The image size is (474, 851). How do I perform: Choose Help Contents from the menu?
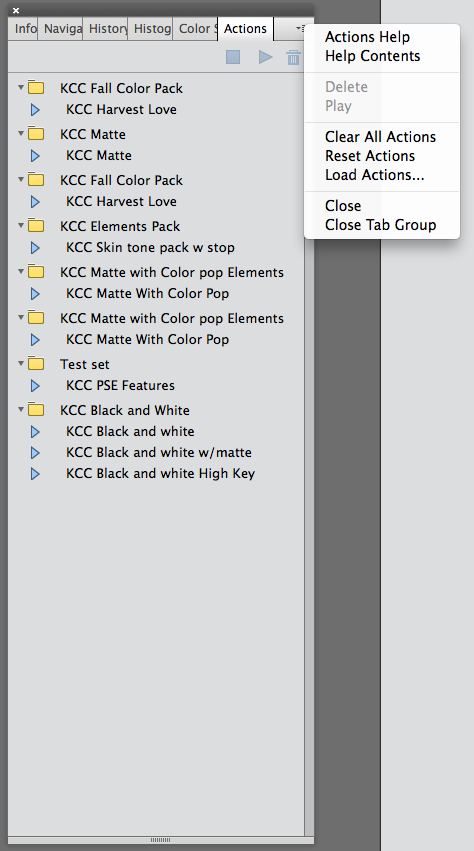[x=372, y=56]
